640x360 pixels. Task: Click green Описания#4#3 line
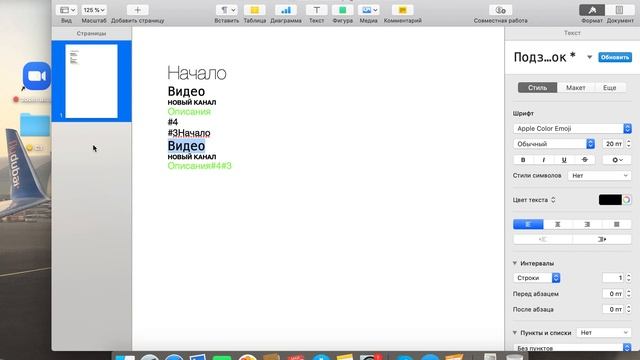(x=200, y=166)
